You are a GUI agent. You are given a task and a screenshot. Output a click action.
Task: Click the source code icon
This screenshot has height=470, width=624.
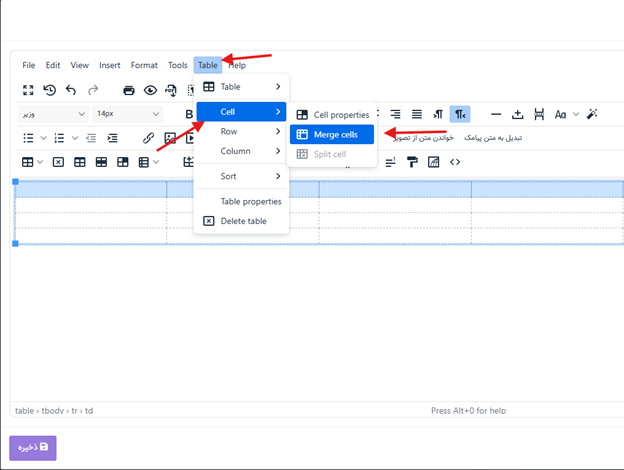(x=455, y=162)
